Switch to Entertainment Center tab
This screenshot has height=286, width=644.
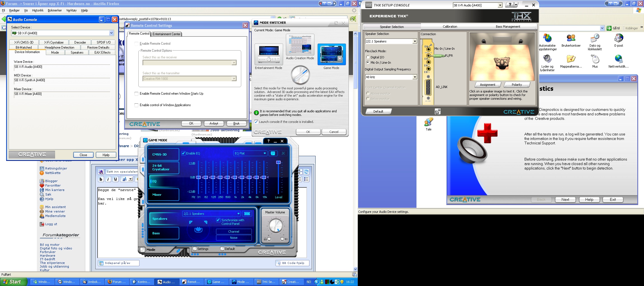point(167,34)
